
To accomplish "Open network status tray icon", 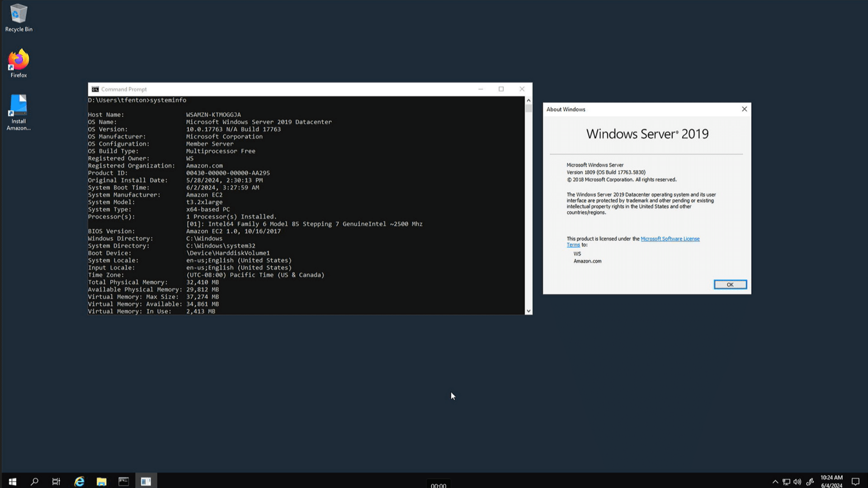I will (787, 482).
